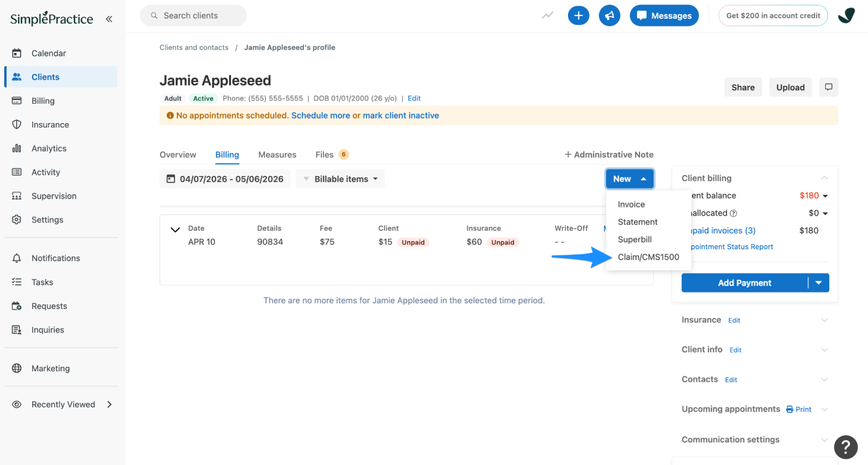Click Edit next to Insurance section
The width and height of the screenshot is (868, 465).
(x=734, y=320)
